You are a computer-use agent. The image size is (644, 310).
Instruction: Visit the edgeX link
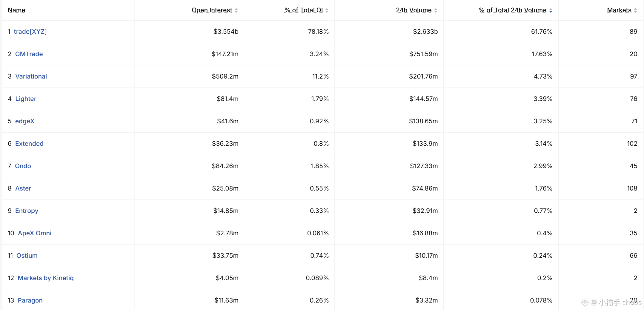[25, 121]
